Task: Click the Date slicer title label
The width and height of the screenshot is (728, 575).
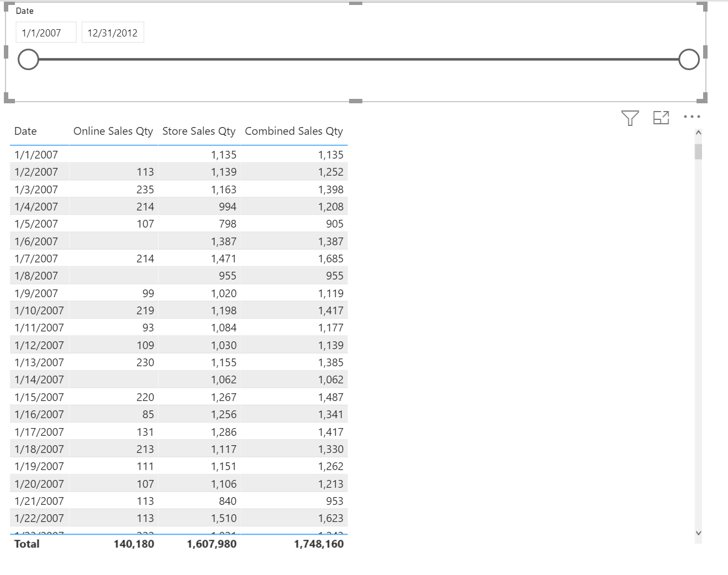Action: tap(25, 11)
